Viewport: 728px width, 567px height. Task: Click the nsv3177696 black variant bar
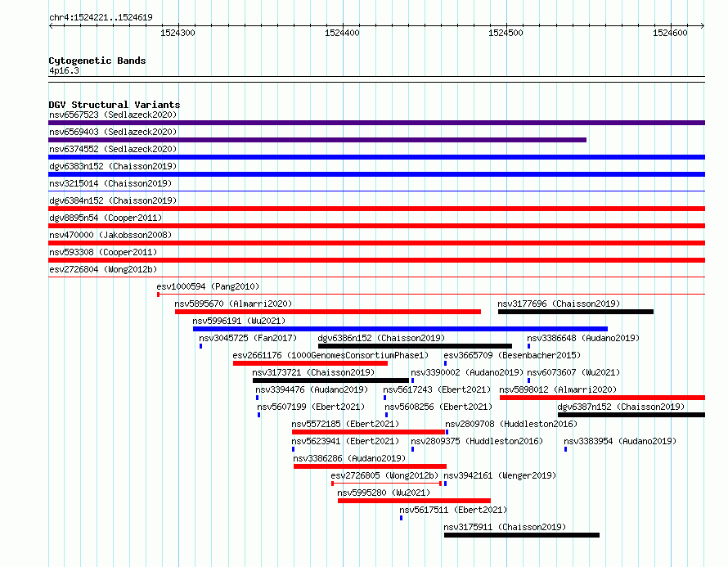576,312
